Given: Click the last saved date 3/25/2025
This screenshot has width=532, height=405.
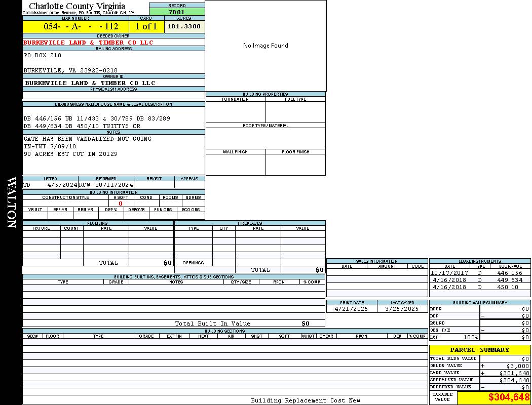Looking at the screenshot, I should click(x=402, y=309).
